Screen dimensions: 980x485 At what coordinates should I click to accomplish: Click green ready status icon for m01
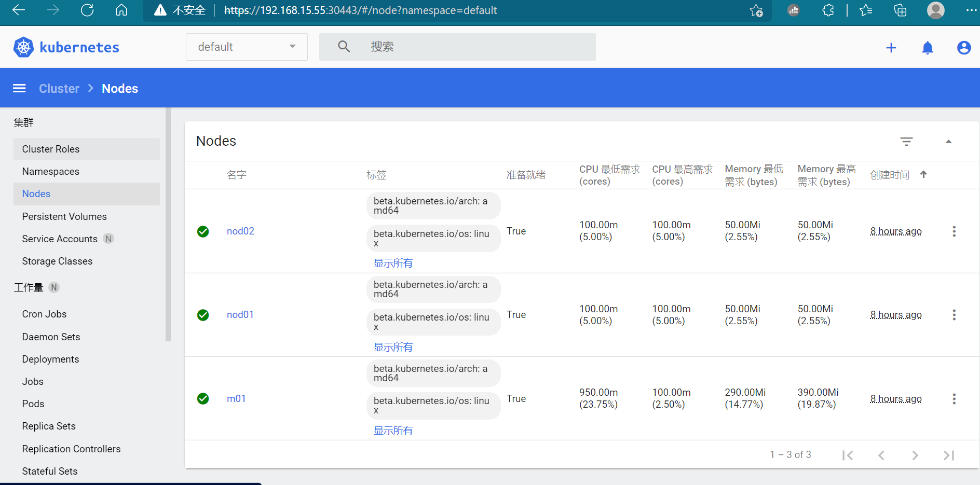click(203, 398)
